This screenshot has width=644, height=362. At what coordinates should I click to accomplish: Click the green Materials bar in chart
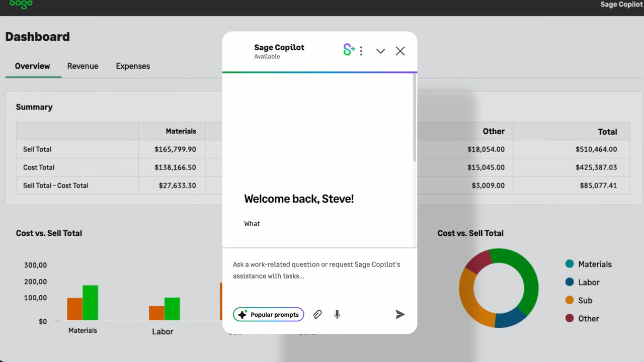[90, 303]
